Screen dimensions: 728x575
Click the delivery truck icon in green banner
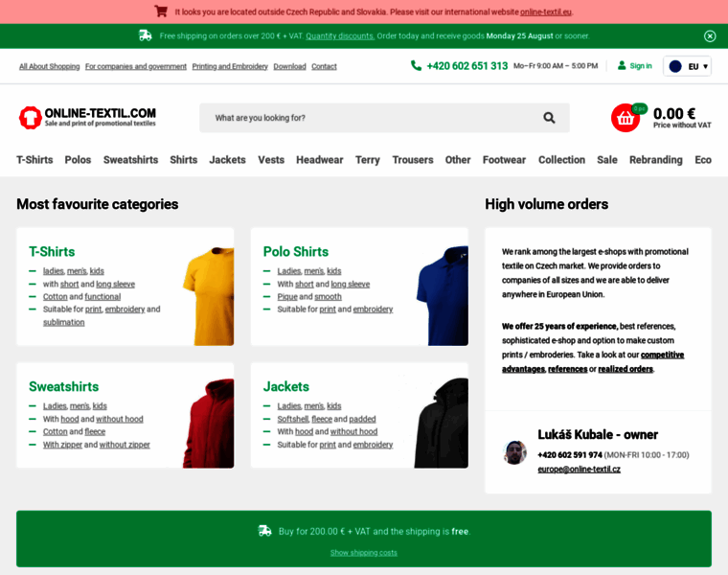(146, 35)
